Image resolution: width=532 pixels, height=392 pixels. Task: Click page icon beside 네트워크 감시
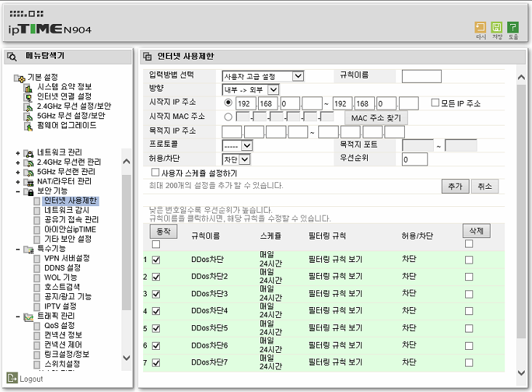37,211
